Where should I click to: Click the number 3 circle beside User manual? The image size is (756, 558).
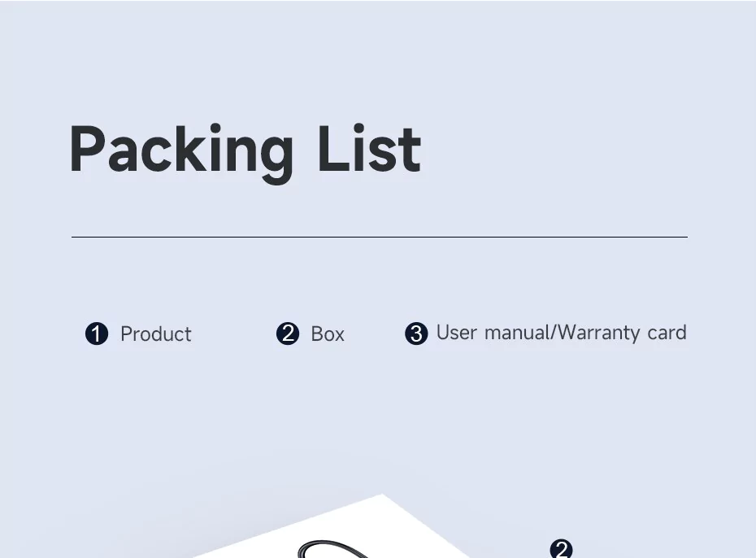point(416,333)
